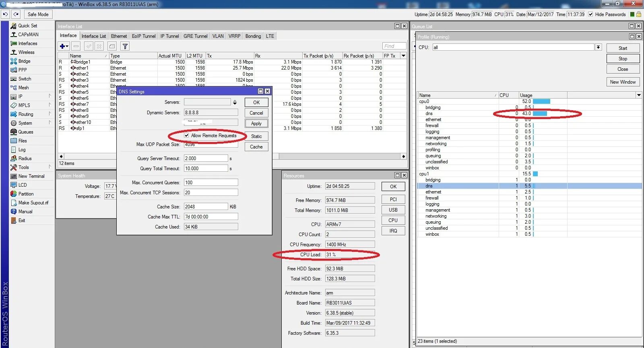This screenshot has width=644, height=348.
Task: Open Log in the sidebar
Action: [x=22, y=150]
